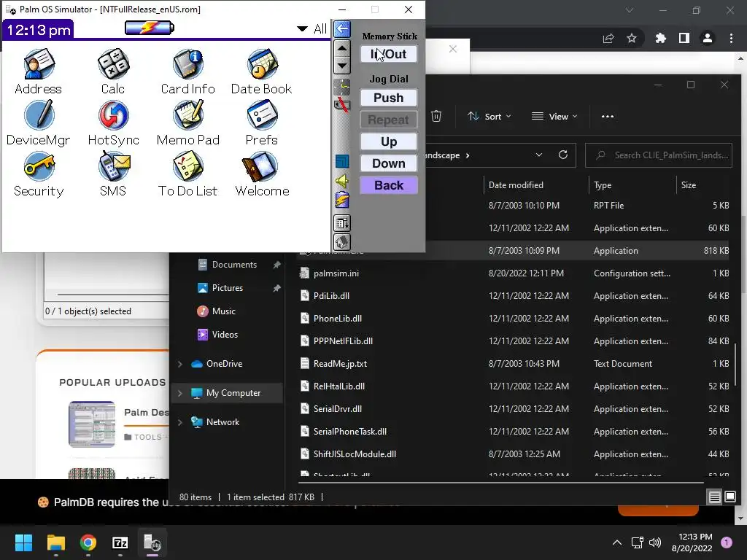This screenshot has width=747, height=560.
Task: Click the delete trash icon in File Explorer
Action: click(x=436, y=116)
